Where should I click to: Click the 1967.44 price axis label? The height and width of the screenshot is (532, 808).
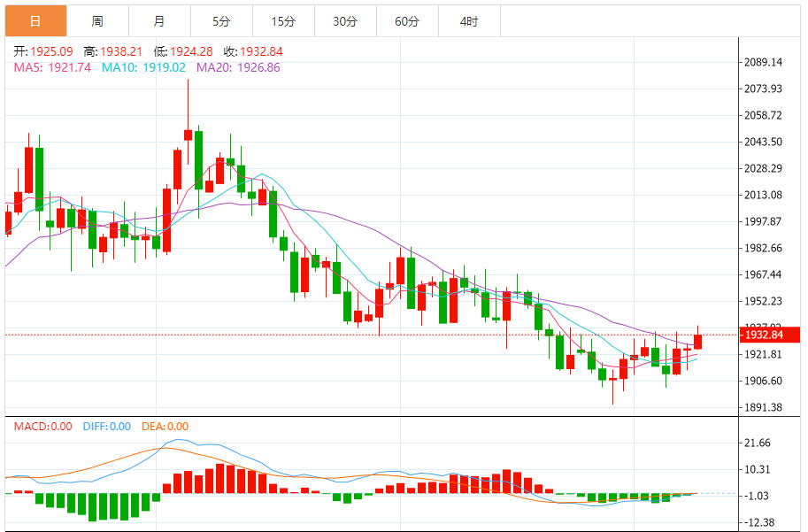(x=763, y=274)
